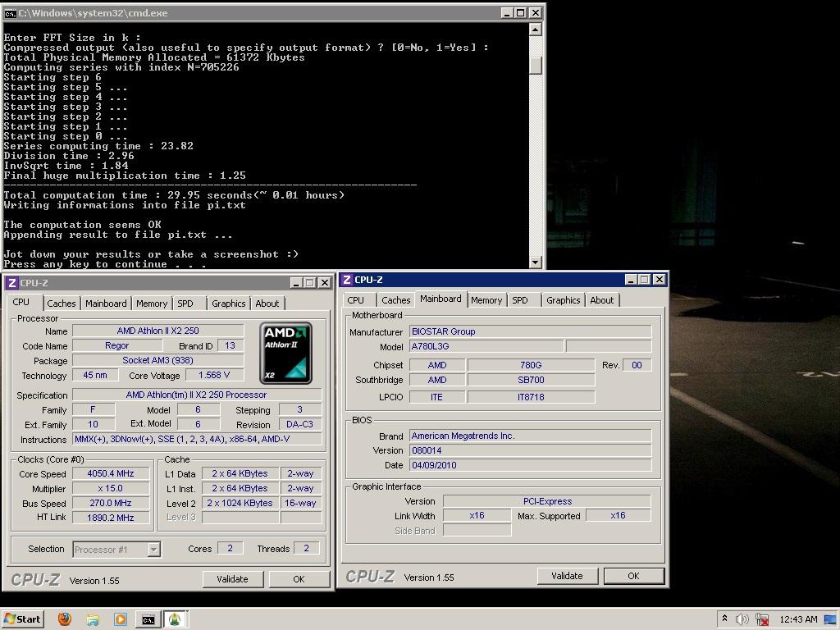This screenshot has height=630, width=840.
Task: Click the show desktop tray icon
Action: [830, 620]
